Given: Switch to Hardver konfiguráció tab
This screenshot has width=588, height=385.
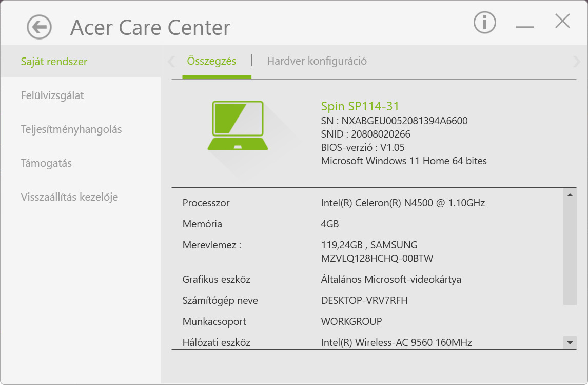Looking at the screenshot, I should click(317, 61).
